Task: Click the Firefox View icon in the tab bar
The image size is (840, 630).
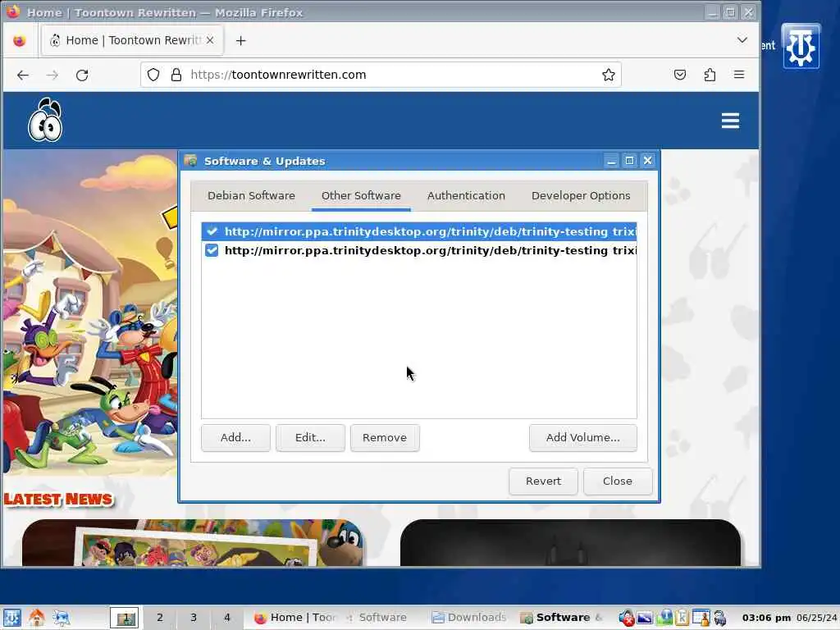Action: 20,41
